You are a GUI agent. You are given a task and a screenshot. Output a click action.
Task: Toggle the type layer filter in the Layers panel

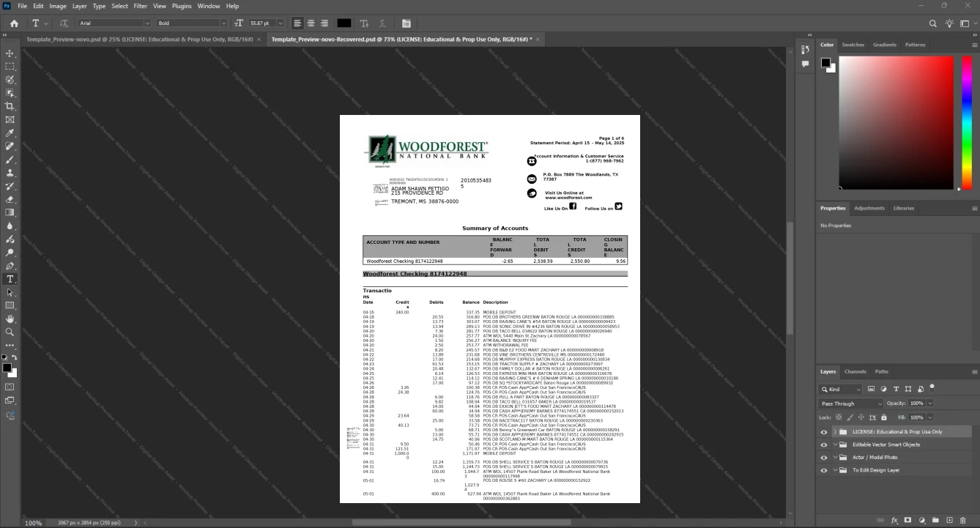point(896,389)
